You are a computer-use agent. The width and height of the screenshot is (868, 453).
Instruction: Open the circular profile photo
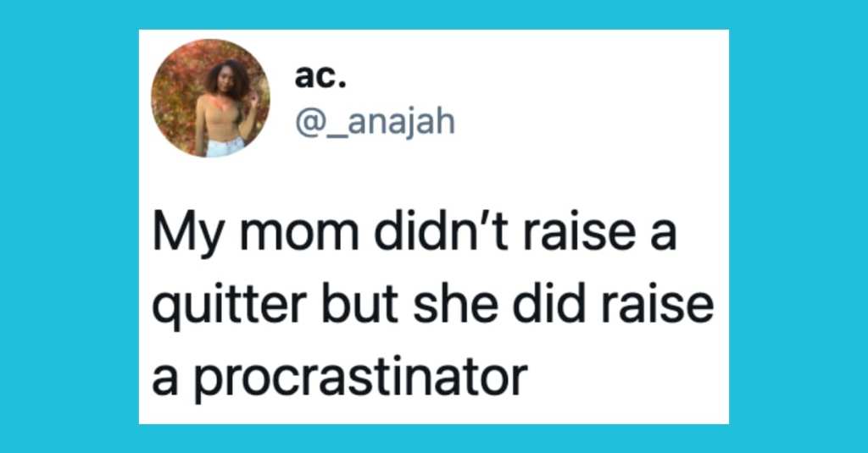point(210,98)
